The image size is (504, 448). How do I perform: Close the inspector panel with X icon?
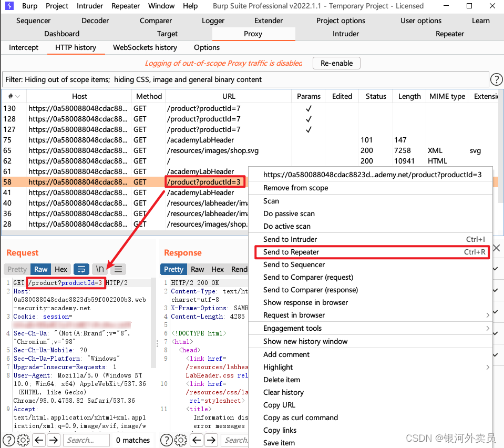tap(497, 248)
